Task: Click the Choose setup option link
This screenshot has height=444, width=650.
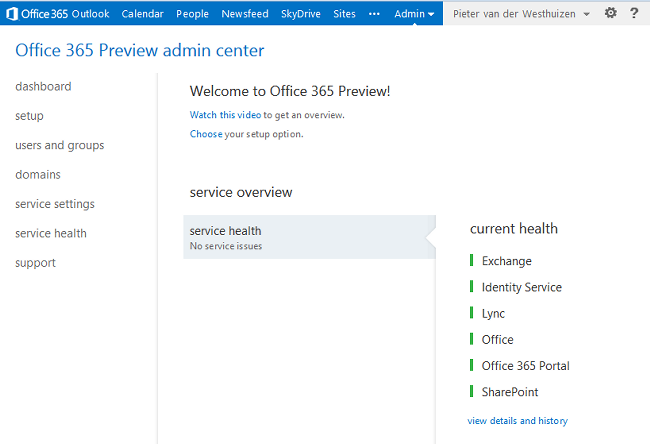Action: pos(206,134)
